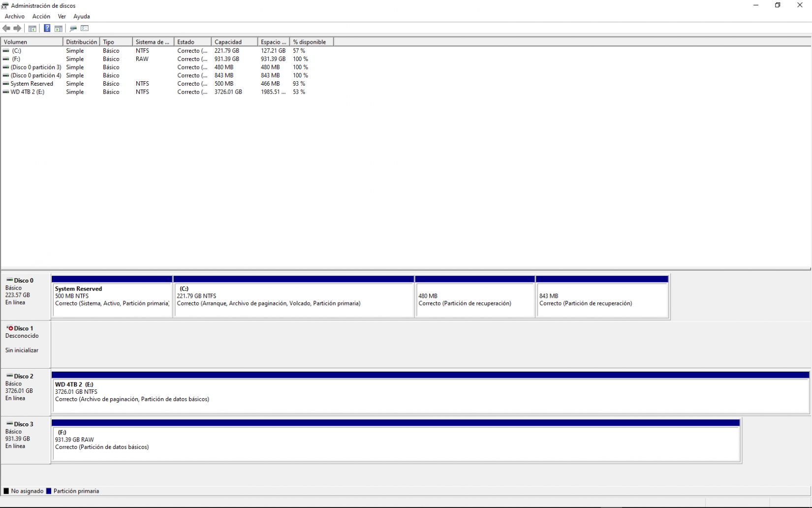Select the (Disco 0 partición 4) volume name

tap(36, 75)
